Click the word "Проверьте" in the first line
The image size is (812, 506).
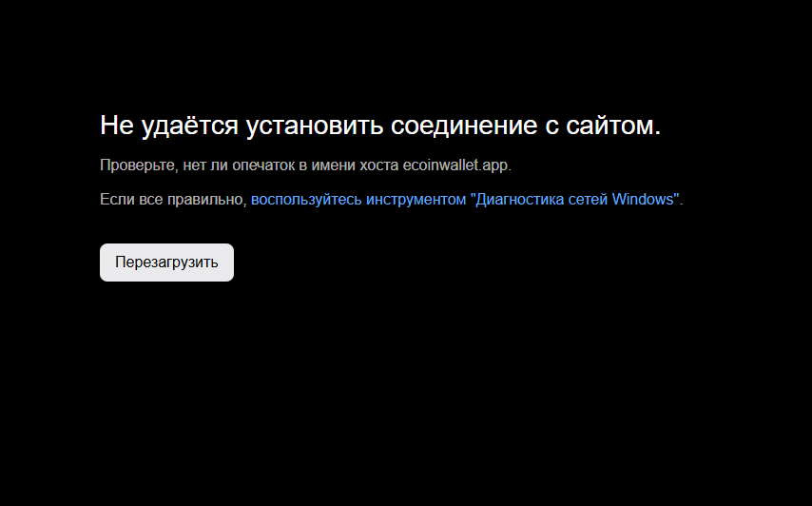pos(135,165)
